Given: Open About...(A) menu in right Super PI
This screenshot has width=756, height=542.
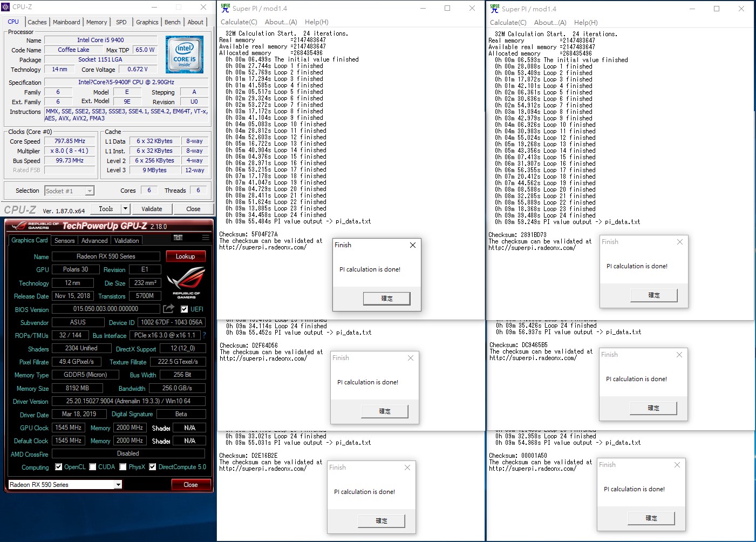Looking at the screenshot, I should pos(550,23).
